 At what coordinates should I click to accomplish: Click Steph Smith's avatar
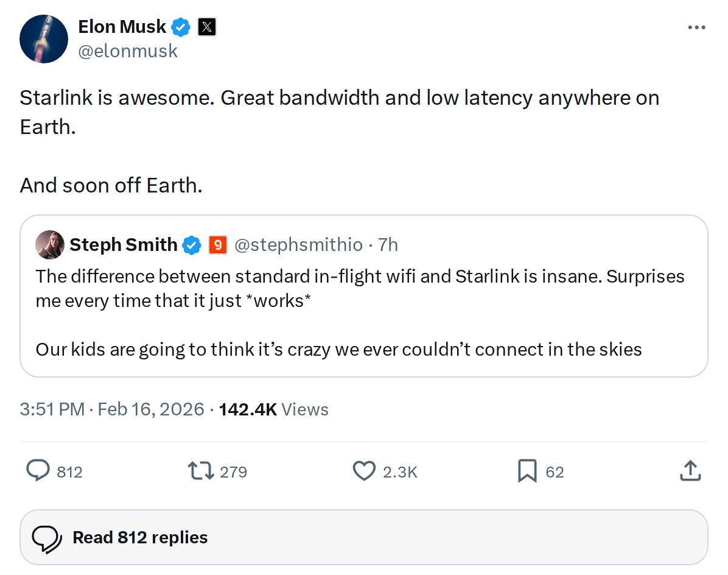[49, 245]
